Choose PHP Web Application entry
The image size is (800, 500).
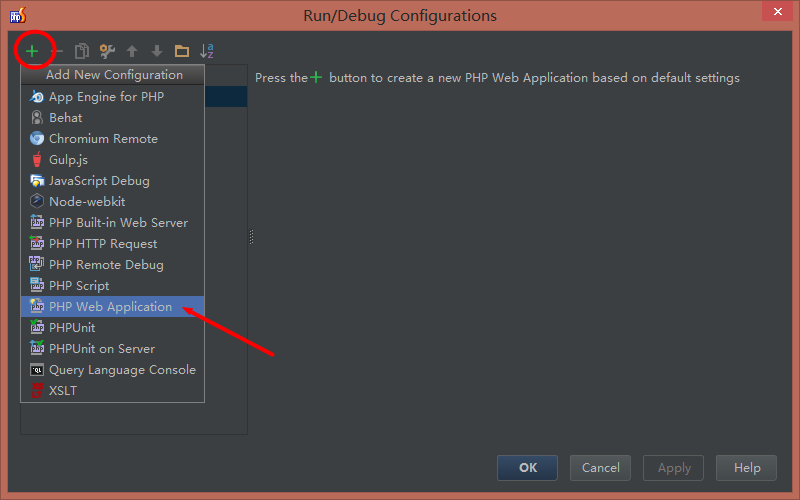[112, 307]
